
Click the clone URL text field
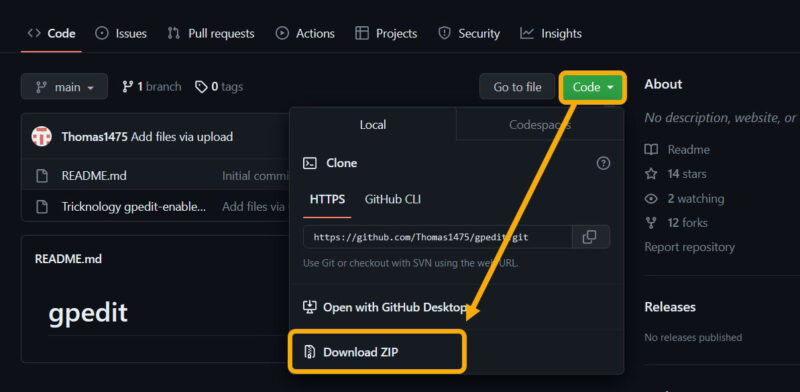click(x=438, y=237)
